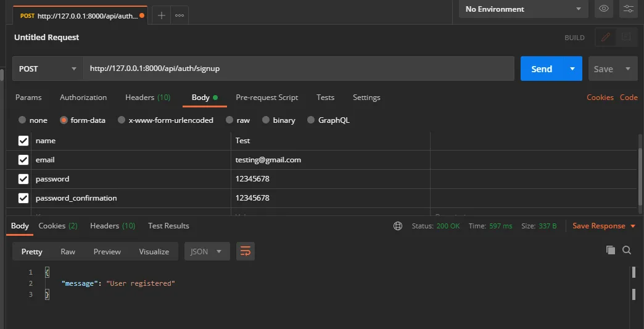Viewport: 644px width, 329px height.
Task: Search the response with magnifier icon
Action: click(627, 250)
